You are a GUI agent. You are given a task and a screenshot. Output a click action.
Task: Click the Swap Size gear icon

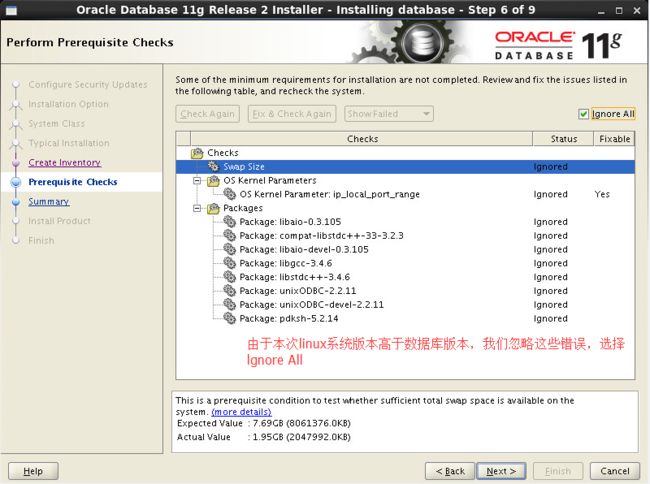tap(213, 167)
